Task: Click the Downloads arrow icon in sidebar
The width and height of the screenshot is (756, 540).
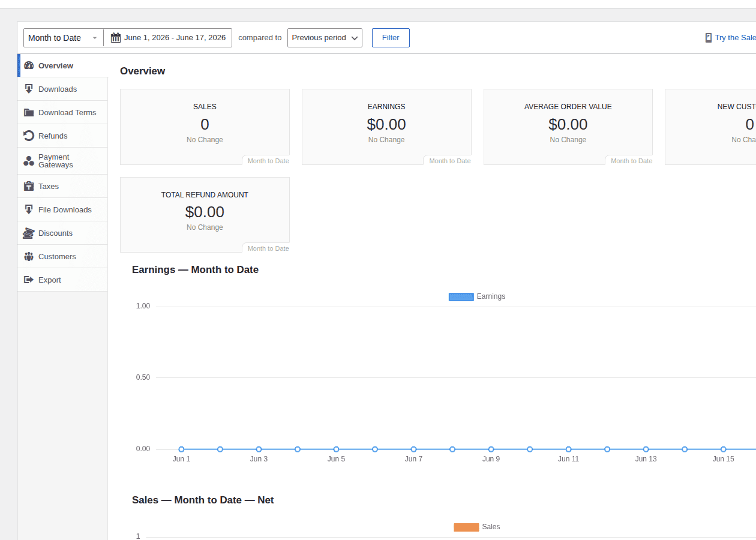Action: tap(29, 89)
